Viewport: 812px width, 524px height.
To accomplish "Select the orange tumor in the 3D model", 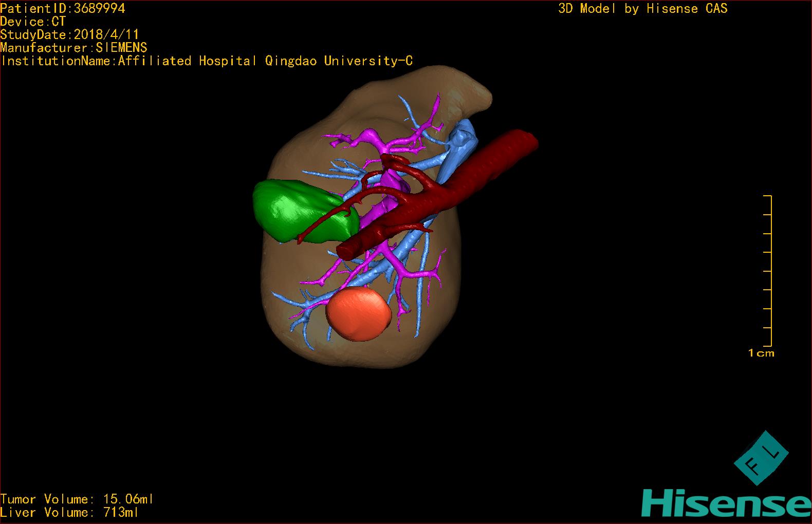I will click(359, 314).
